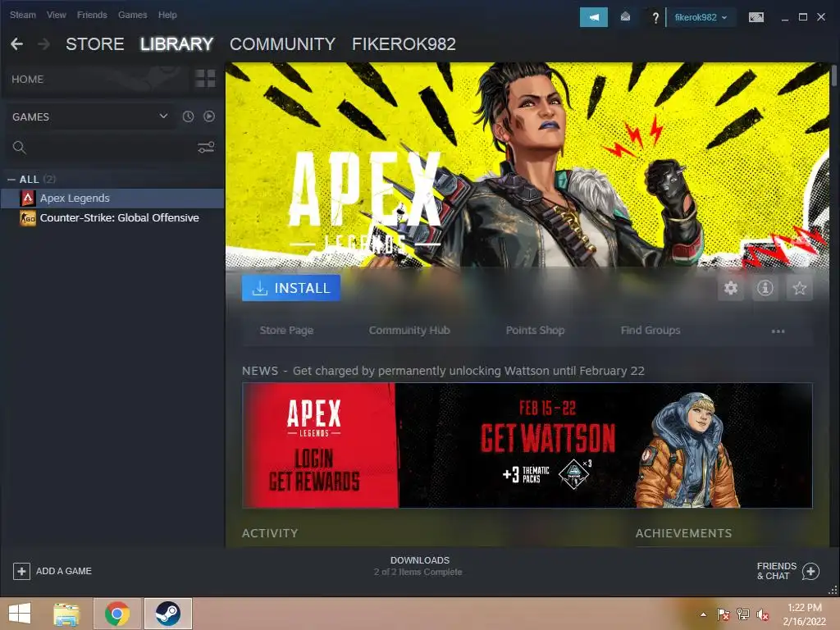The height and width of the screenshot is (630, 840).
Task: Click the muted volume tray icon
Action: point(762,614)
